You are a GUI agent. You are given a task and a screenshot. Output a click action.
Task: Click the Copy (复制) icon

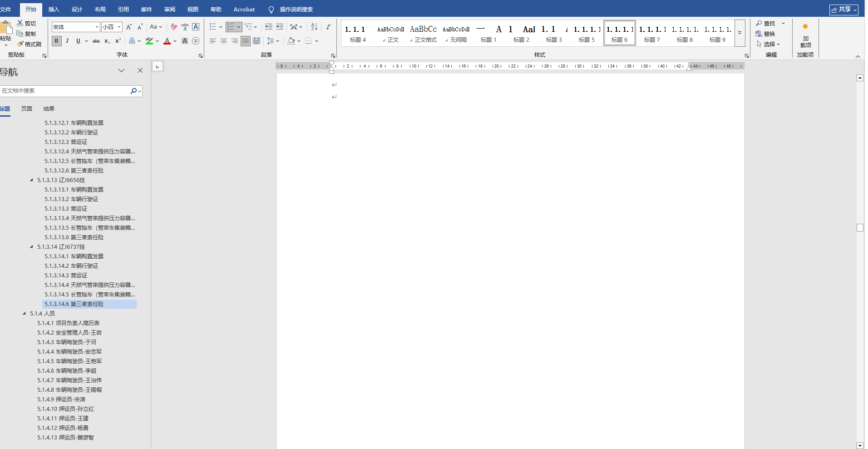pyautogui.click(x=20, y=34)
